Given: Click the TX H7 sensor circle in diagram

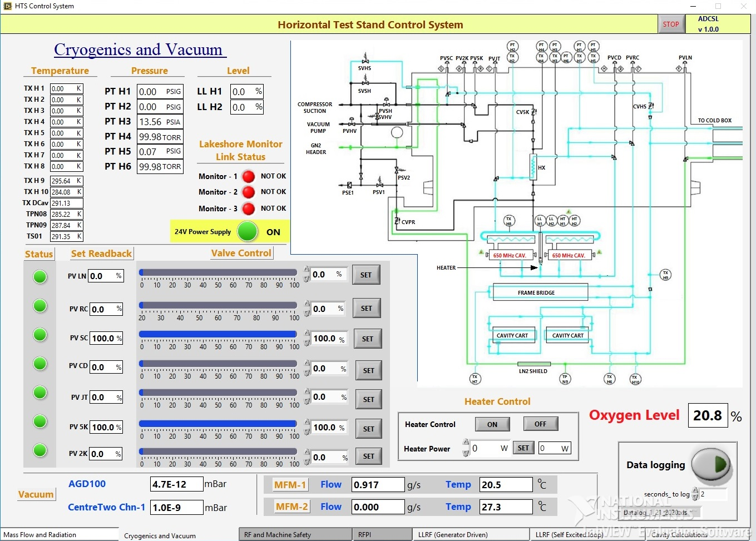Looking at the screenshot, I should (475, 379).
